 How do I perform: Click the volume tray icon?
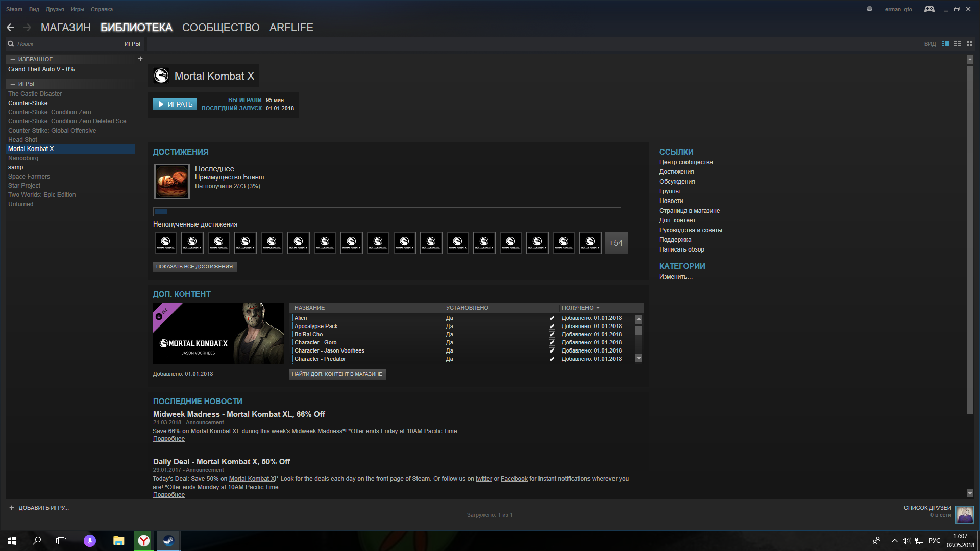(906, 541)
